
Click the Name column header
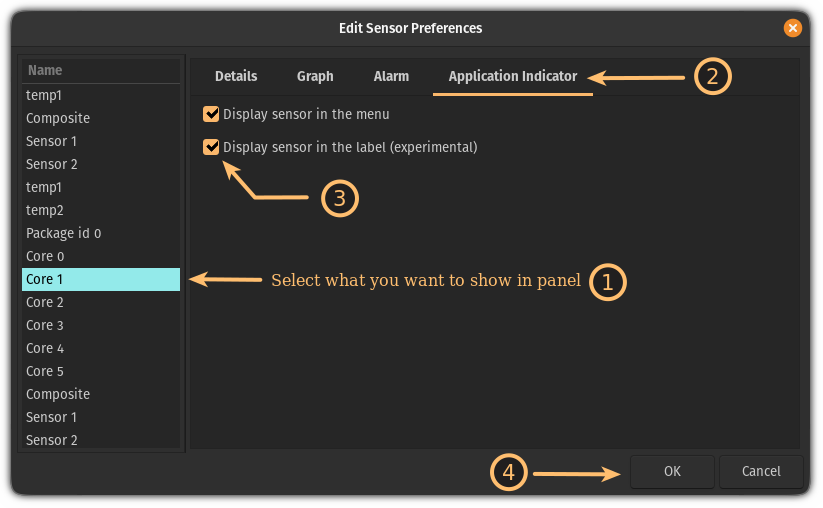tap(100, 70)
